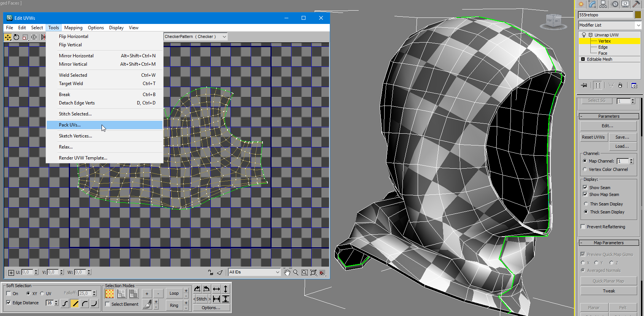644x316 pixels.
Task: Click the Pan hand tool in Edit UVWs
Action: point(287,272)
